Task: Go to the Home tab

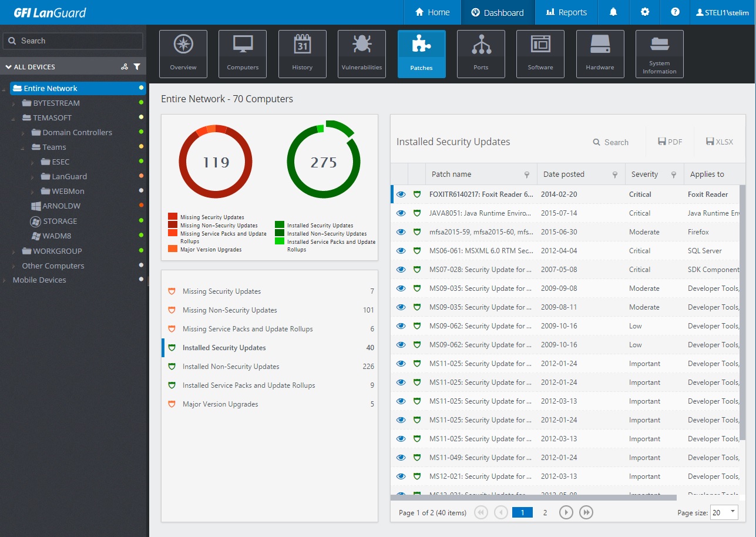Action: pos(432,12)
